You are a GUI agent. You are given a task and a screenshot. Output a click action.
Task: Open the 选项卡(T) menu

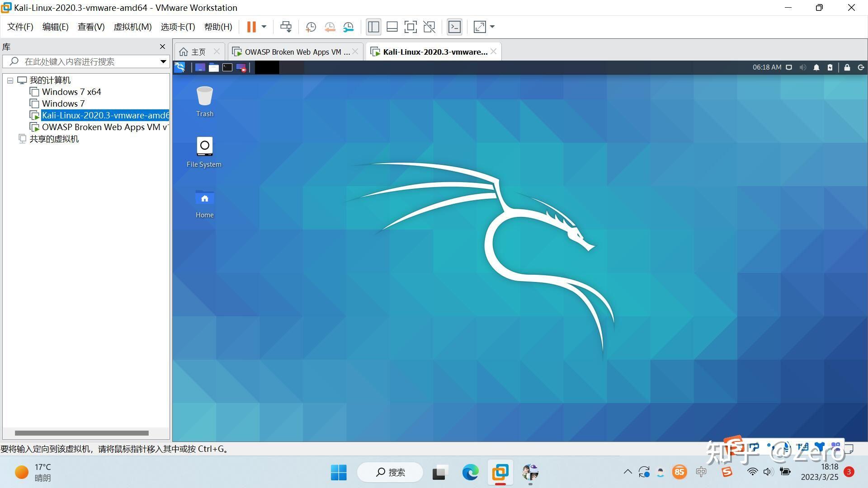point(178,27)
